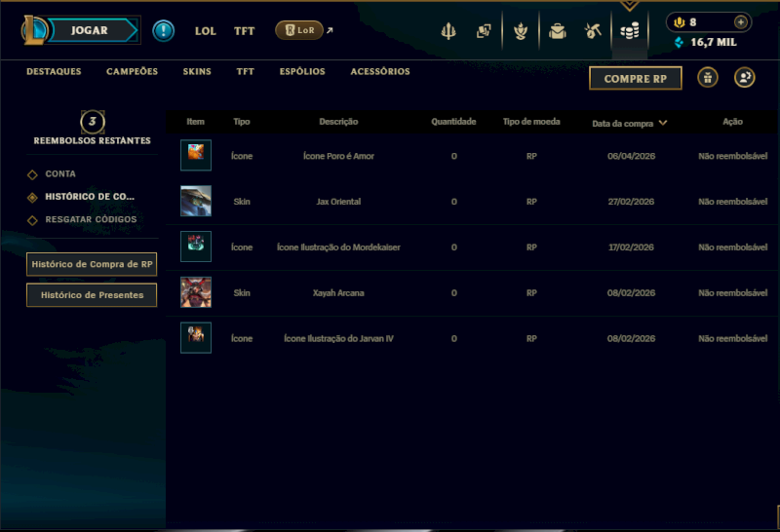Sort by the Data da compra header
The height and width of the screenshot is (532, 780).
622,124
